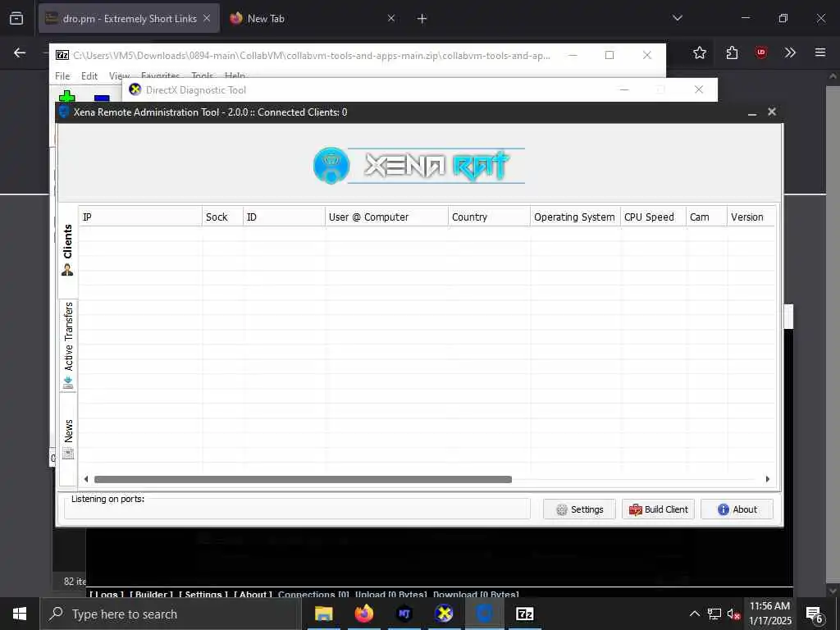The height and width of the screenshot is (630, 840).
Task: Switch to 7-Zip from the taskbar
Action: pos(524,614)
